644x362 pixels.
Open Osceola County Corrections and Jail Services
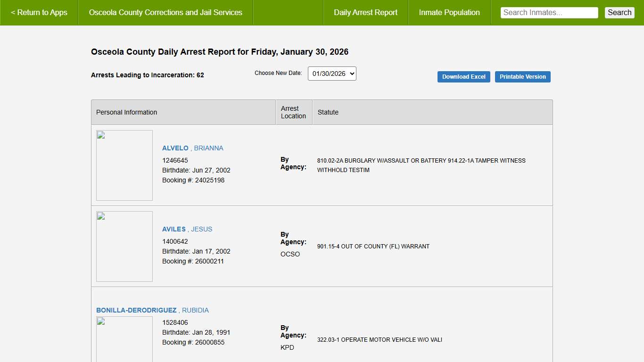click(165, 13)
